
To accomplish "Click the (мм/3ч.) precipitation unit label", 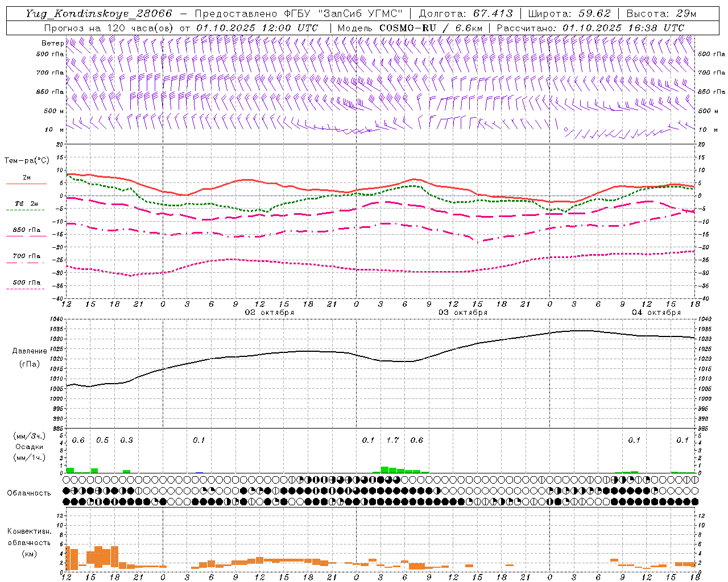I will (29, 436).
